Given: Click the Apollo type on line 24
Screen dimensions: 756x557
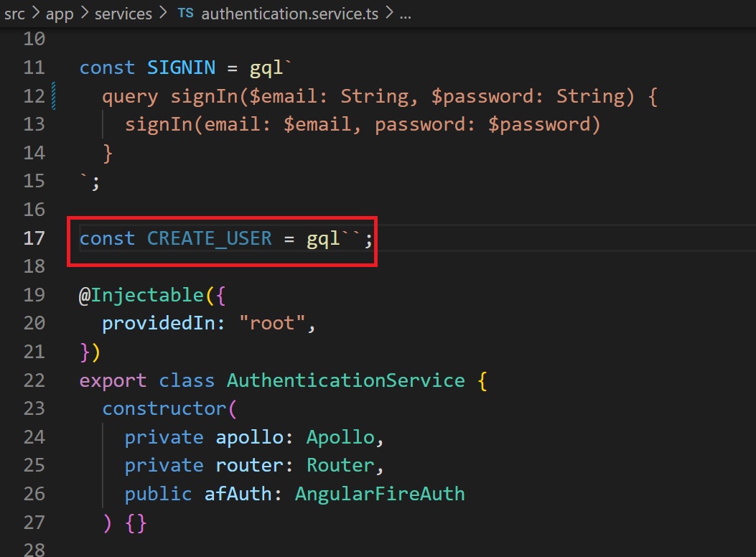Looking at the screenshot, I should tap(340, 438).
